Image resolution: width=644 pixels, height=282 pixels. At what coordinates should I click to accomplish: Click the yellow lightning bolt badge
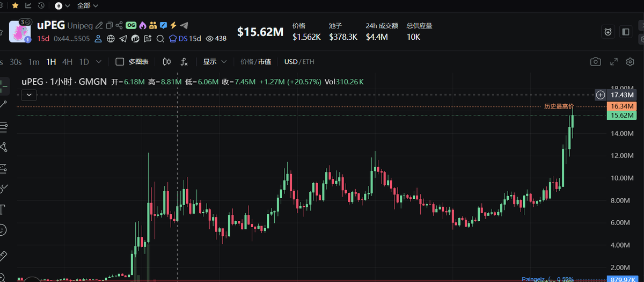click(173, 25)
